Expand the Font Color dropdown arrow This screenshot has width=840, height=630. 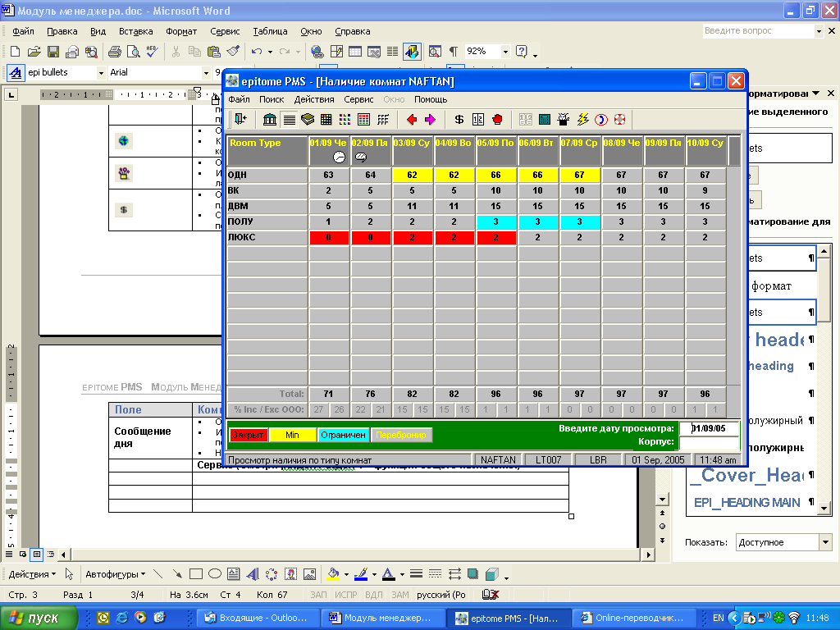tap(402, 574)
